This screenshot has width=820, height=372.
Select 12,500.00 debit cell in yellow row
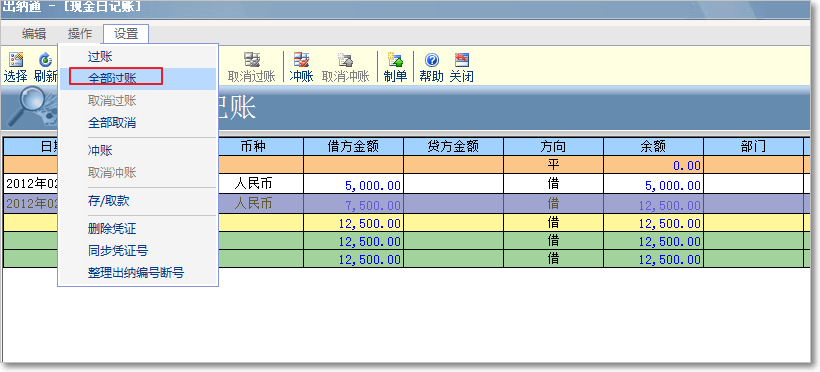pyautogui.click(x=354, y=223)
